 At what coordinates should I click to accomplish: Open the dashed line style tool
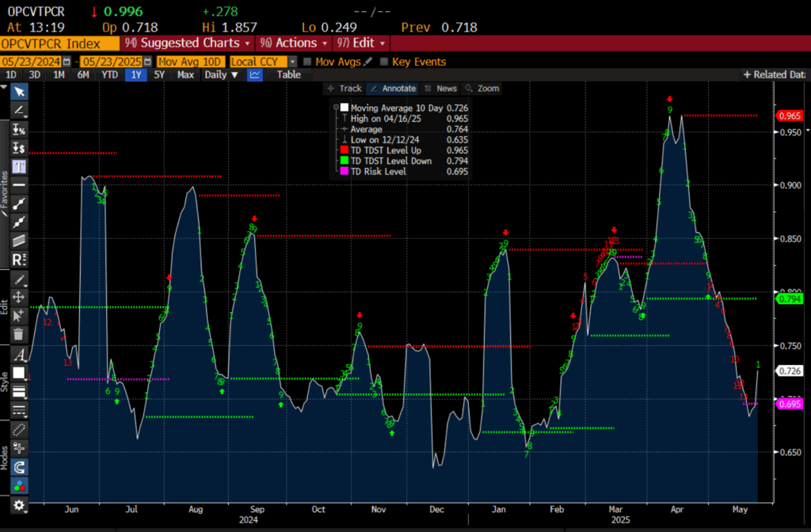[19, 411]
